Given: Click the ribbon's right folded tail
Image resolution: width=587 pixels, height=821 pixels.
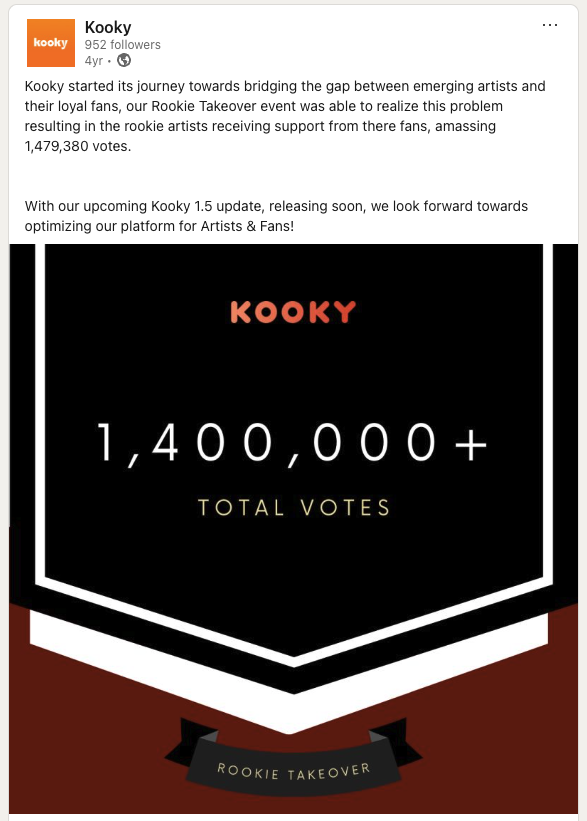Looking at the screenshot, I should 396,739.
